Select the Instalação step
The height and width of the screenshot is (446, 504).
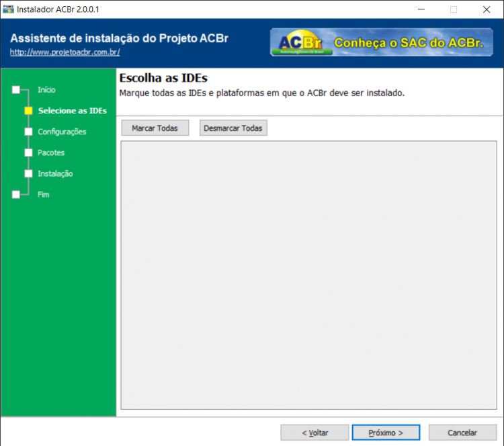point(55,173)
